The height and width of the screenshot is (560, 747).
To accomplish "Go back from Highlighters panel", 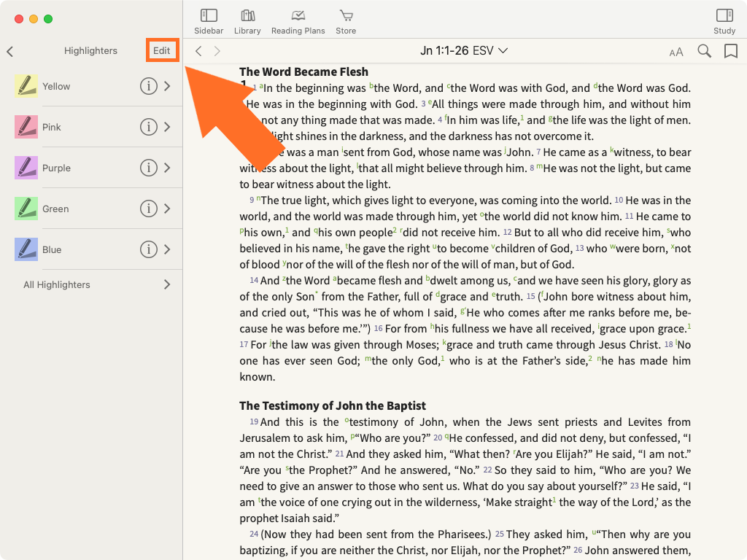I will [x=10, y=51].
